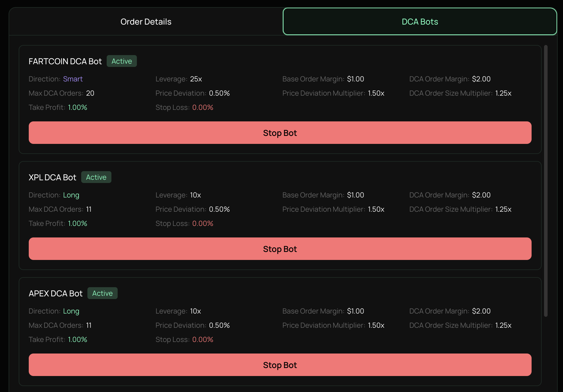Image resolution: width=563 pixels, height=392 pixels.
Task: Click the APEX bot's Take Profit percentage
Action: pyautogui.click(x=78, y=340)
